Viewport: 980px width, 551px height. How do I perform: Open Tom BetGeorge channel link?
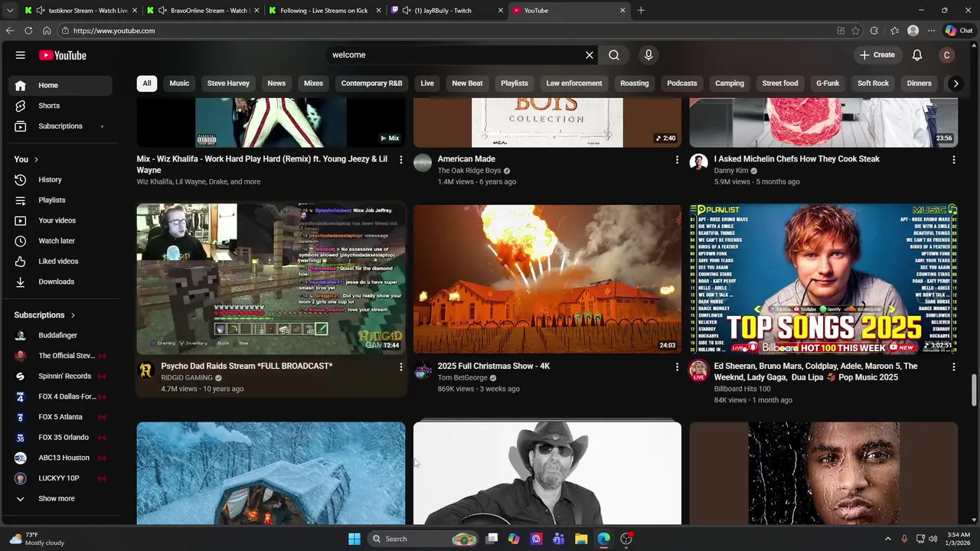[462, 378]
